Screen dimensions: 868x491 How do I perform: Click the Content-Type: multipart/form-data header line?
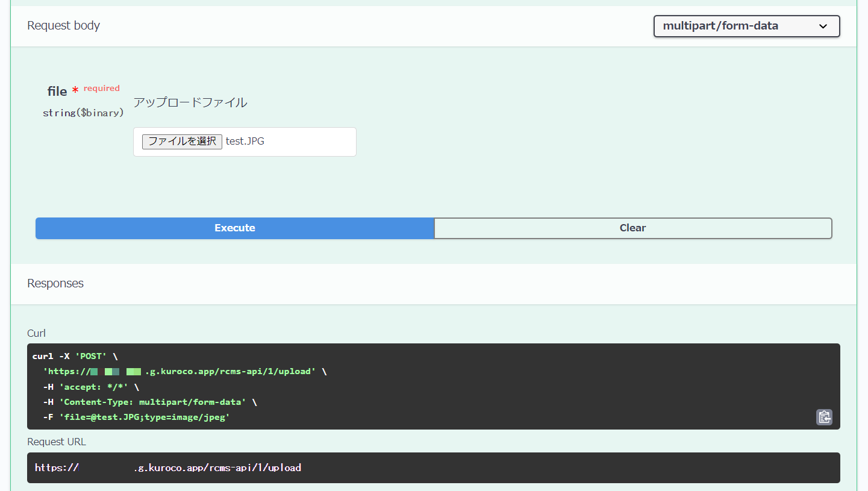[150, 402]
